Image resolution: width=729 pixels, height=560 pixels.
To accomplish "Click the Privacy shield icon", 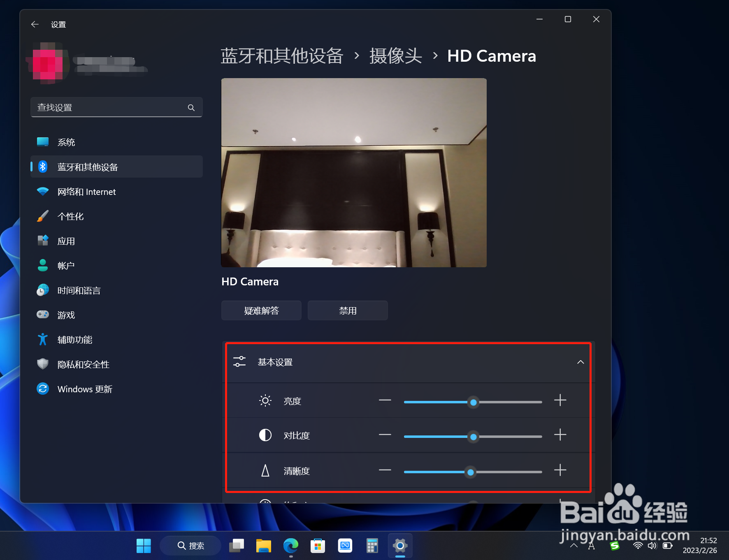I will point(43,364).
